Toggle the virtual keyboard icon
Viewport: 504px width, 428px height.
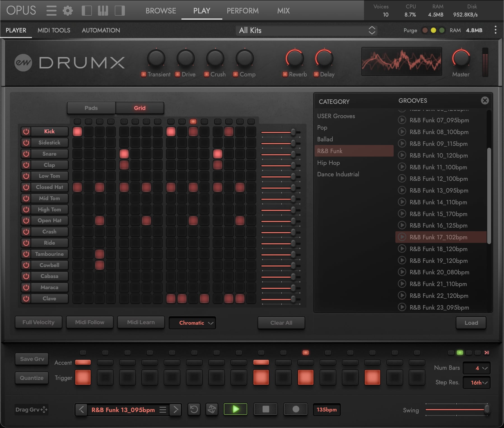[103, 11]
